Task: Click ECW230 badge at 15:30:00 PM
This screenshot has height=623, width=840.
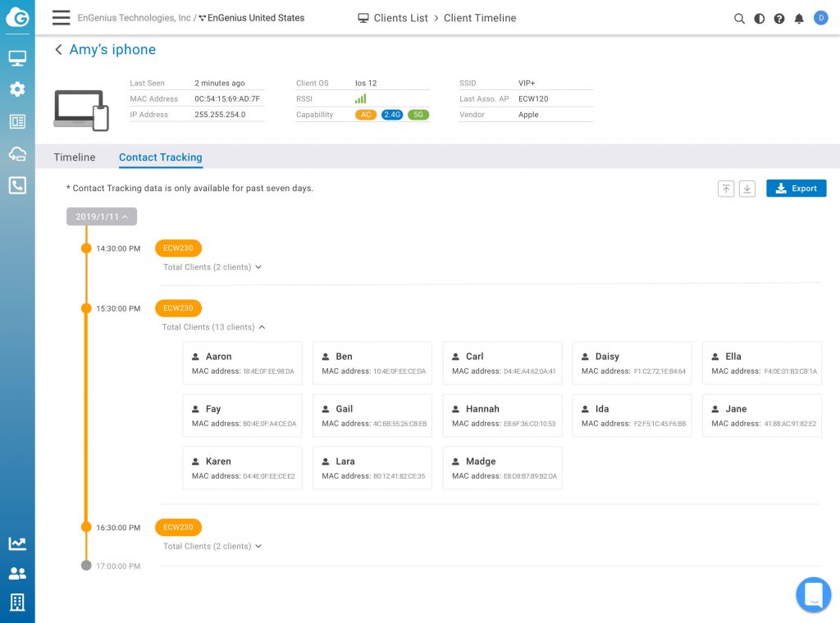Action: (x=178, y=308)
